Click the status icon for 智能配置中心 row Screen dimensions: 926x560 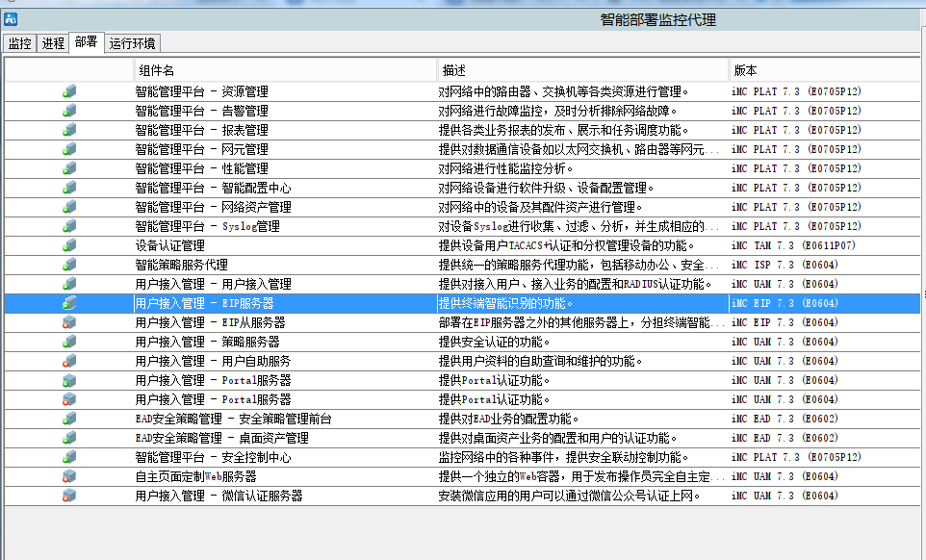69,188
